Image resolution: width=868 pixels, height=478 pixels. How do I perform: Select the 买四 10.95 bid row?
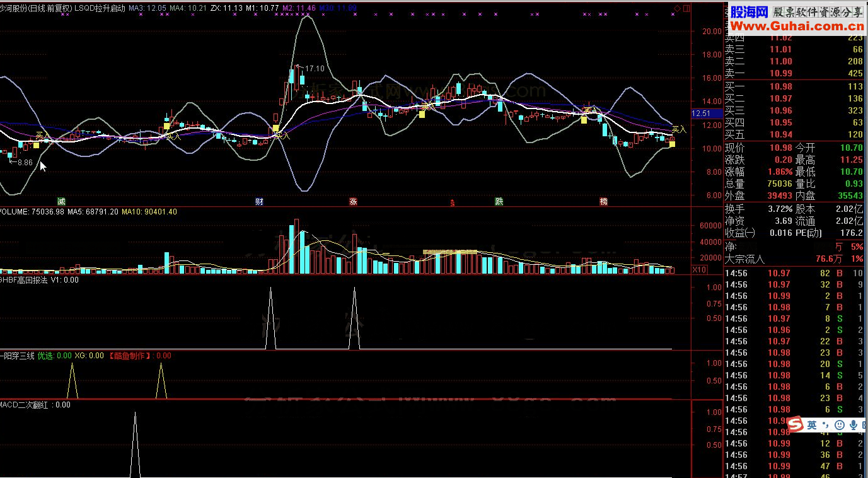[x=796, y=122]
